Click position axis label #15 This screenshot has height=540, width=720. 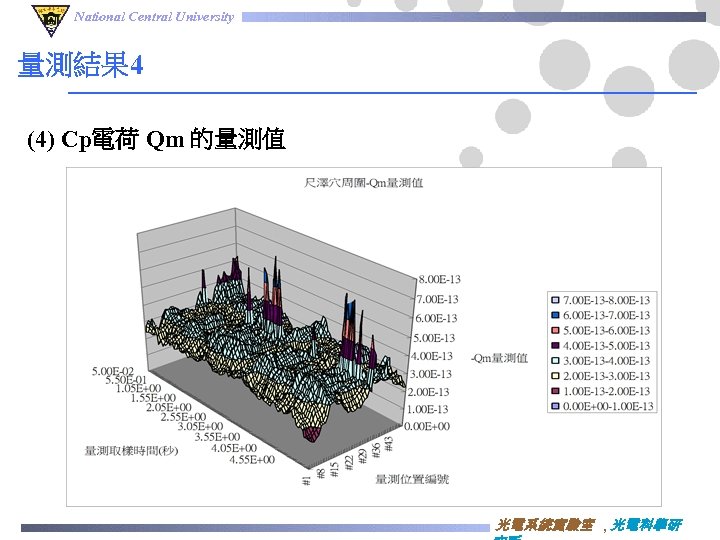[335, 469]
